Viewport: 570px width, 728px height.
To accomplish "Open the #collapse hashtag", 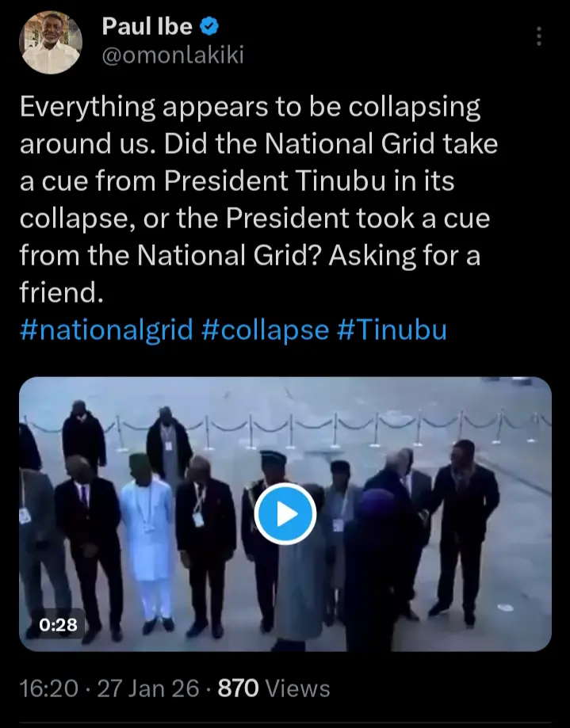I will pyautogui.click(x=266, y=330).
